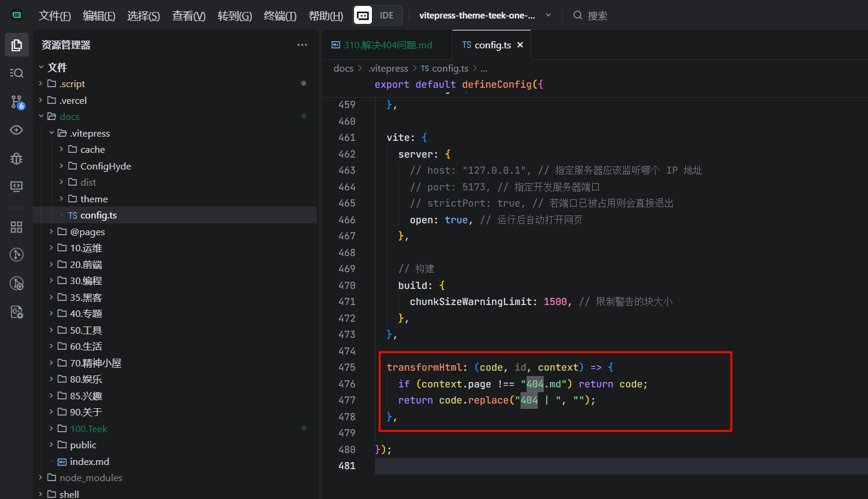Click the eye preview icon in activity bar
868x499 pixels.
tap(17, 130)
